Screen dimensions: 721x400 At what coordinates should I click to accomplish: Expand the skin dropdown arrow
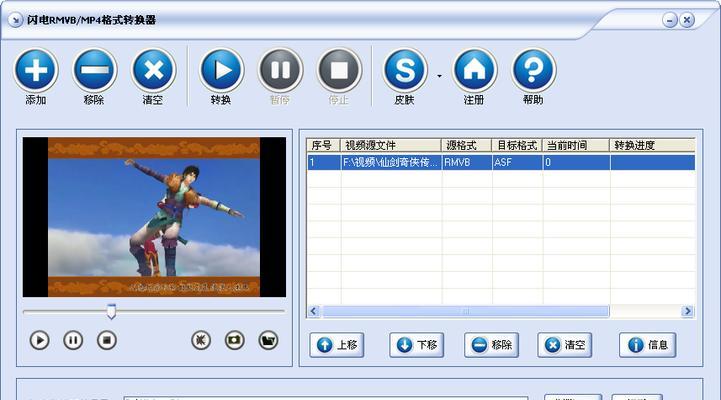(439, 76)
